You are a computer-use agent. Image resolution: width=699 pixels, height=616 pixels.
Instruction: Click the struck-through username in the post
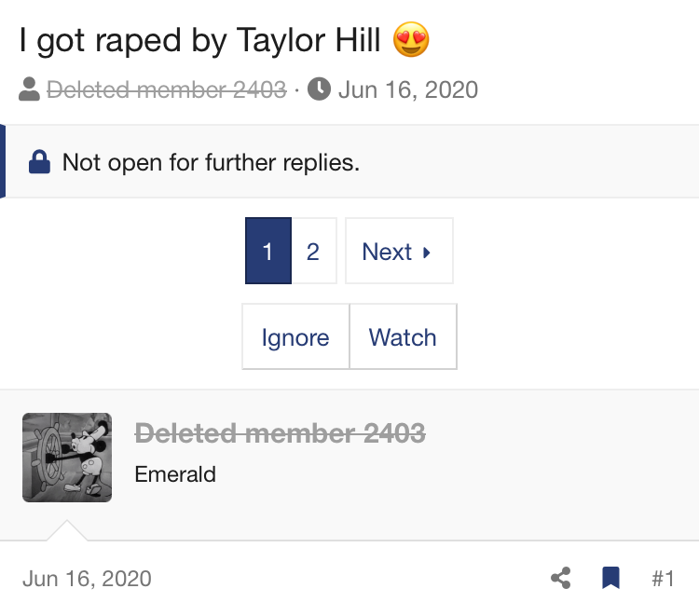coord(280,433)
